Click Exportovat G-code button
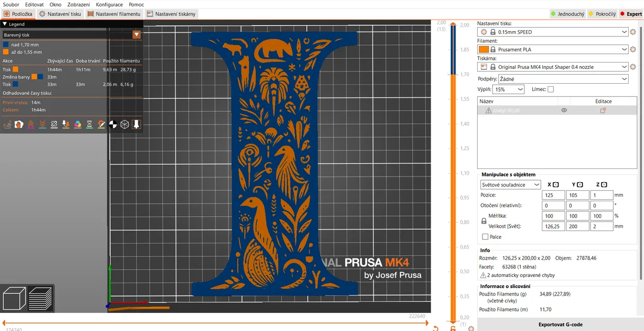The height and width of the screenshot is (331, 644). tap(560, 325)
